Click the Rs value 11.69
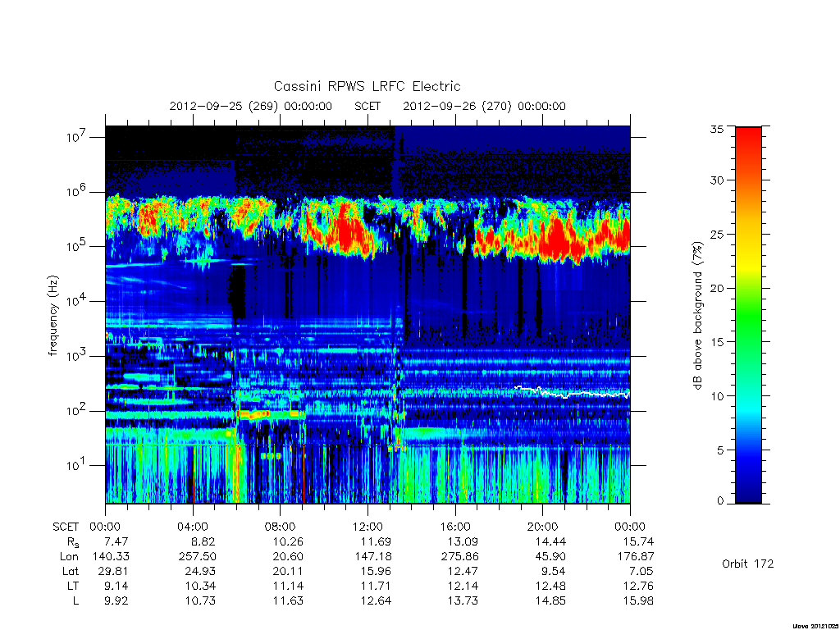This screenshot has width=840, height=630. [376, 541]
